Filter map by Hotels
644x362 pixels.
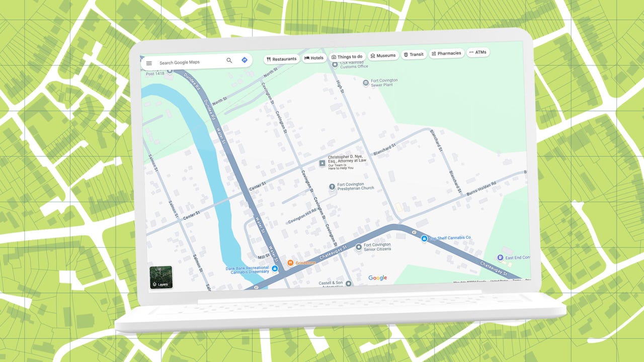[x=314, y=58]
